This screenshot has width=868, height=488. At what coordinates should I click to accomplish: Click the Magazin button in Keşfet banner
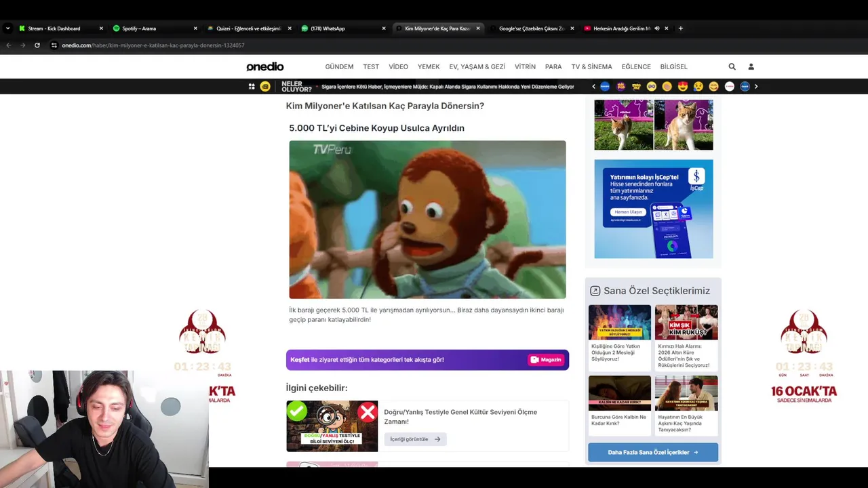point(546,360)
